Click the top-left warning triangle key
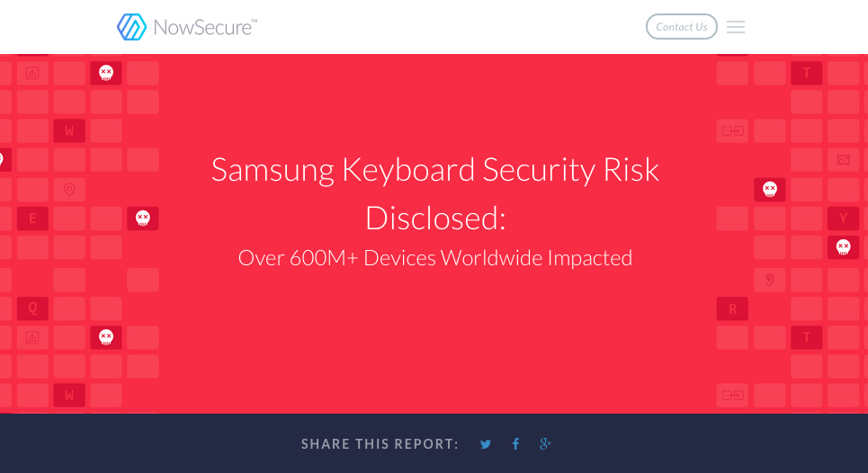Viewport: 868px width, 473px height. (x=32, y=73)
